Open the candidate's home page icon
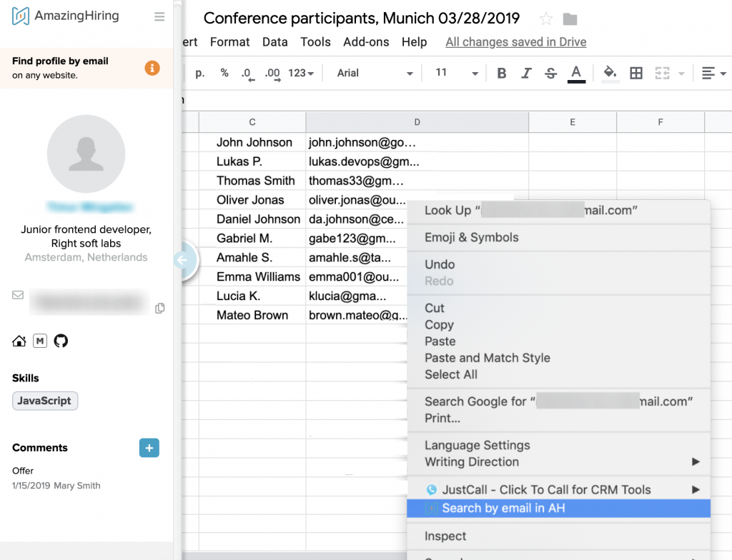 coord(19,341)
